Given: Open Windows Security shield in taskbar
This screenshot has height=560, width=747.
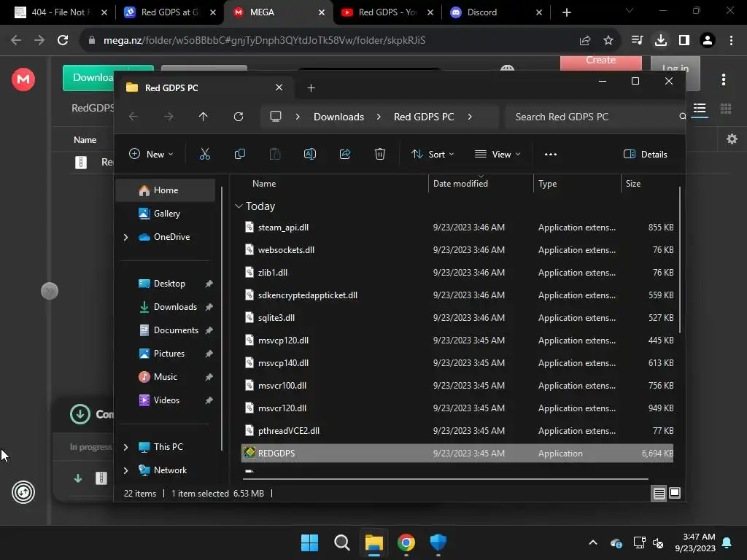Looking at the screenshot, I should pyautogui.click(x=438, y=542).
